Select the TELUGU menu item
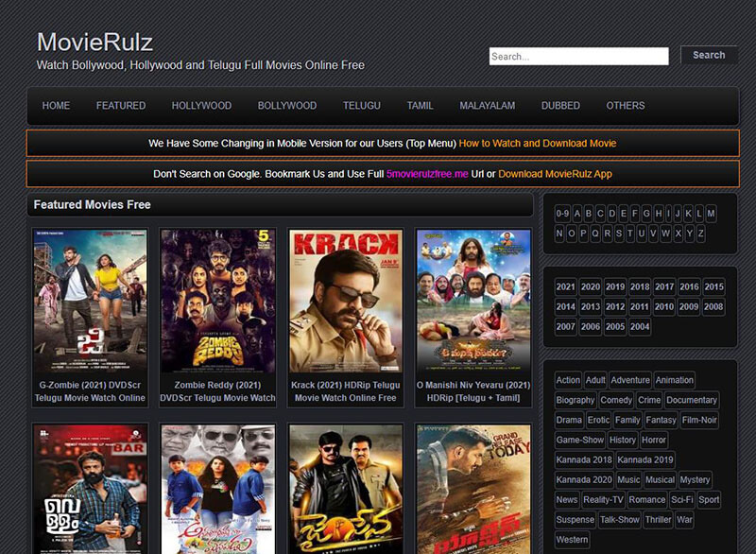756x554 pixels. click(362, 106)
